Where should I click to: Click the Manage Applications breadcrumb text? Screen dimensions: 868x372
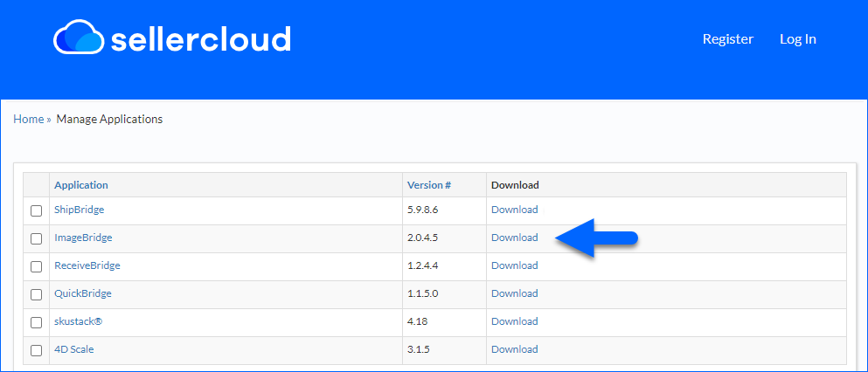109,119
